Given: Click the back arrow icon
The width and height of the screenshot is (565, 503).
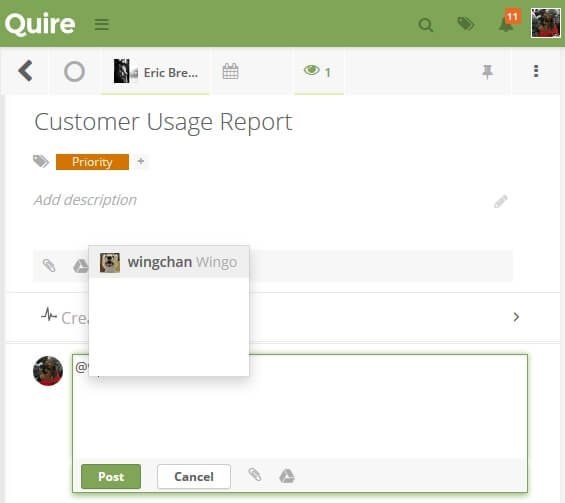Looking at the screenshot, I should 25,71.
